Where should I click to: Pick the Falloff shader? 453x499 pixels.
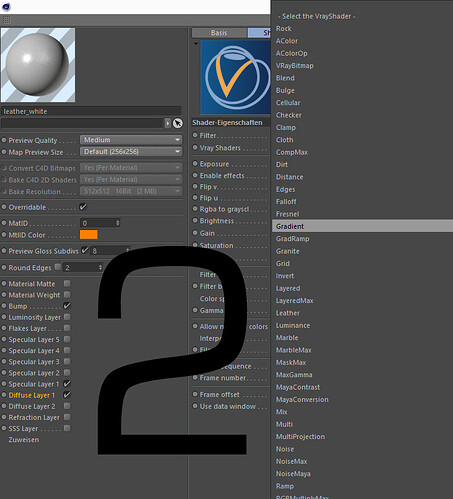[x=286, y=202]
